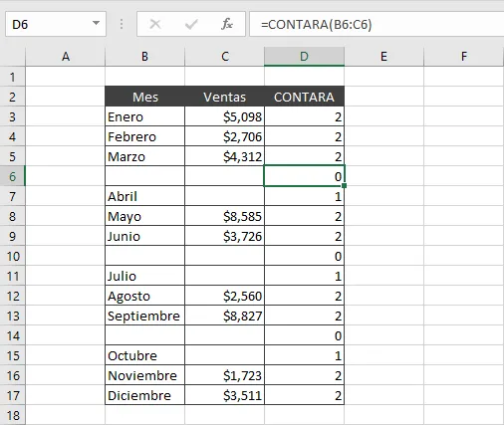The height and width of the screenshot is (425, 504).
Task: Select the column E header
Action: pyautogui.click(x=383, y=57)
